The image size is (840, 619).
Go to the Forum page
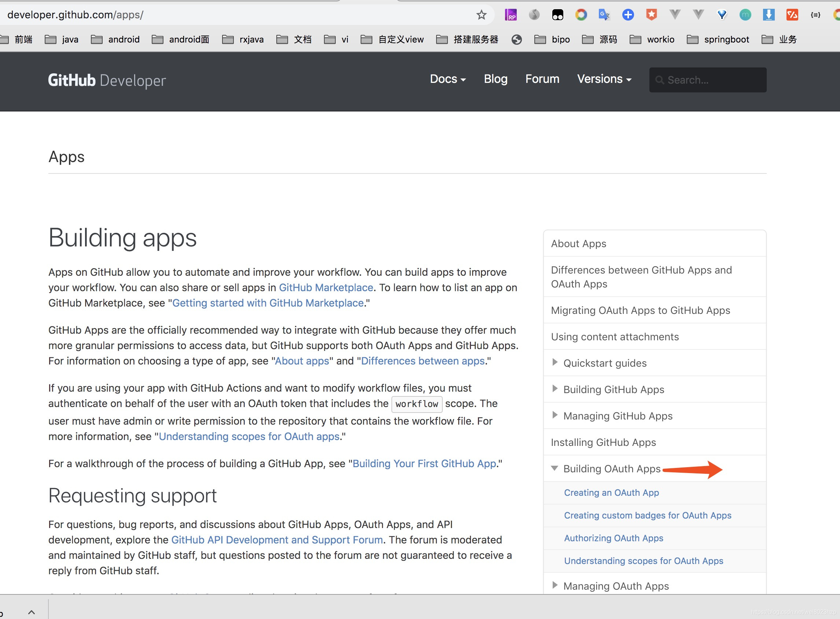pos(542,79)
